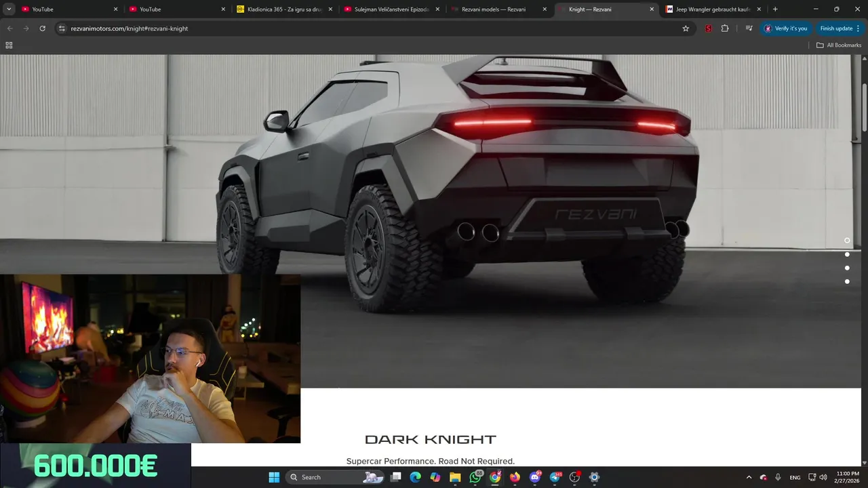Close the Jeep Wrangler tab

point(759,9)
